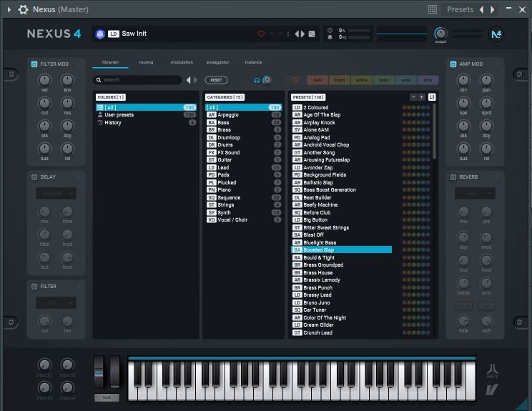Image resolution: width=532 pixels, height=411 pixels.
Task: Click the RESET button
Action: 216,80
